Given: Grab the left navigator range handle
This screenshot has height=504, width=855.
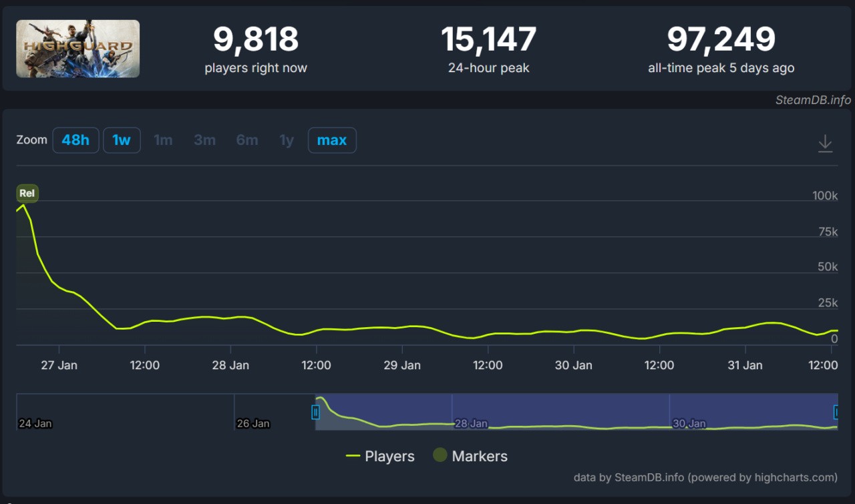Looking at the screenshot, I should tap(315, 413).
